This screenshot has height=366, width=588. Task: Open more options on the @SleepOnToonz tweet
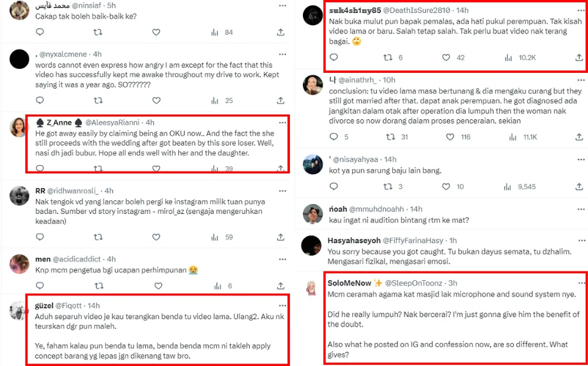coord(579,282)
